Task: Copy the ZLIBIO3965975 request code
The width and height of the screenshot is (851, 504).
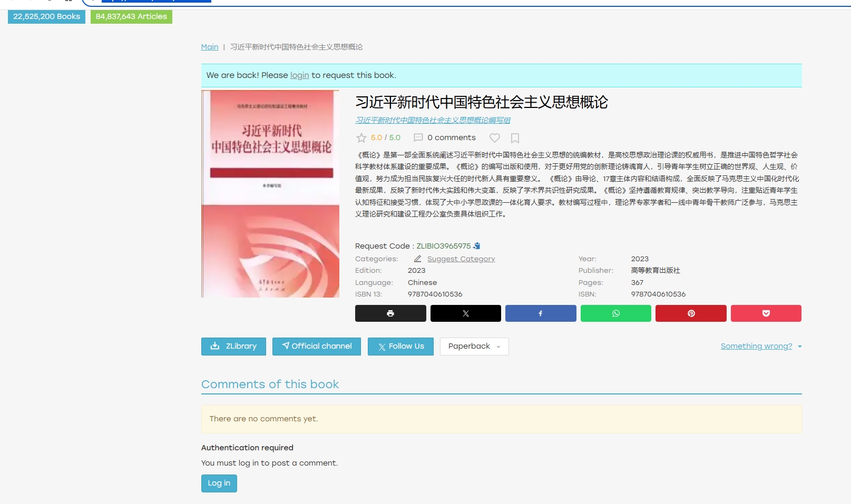Action: coord(476,245)
